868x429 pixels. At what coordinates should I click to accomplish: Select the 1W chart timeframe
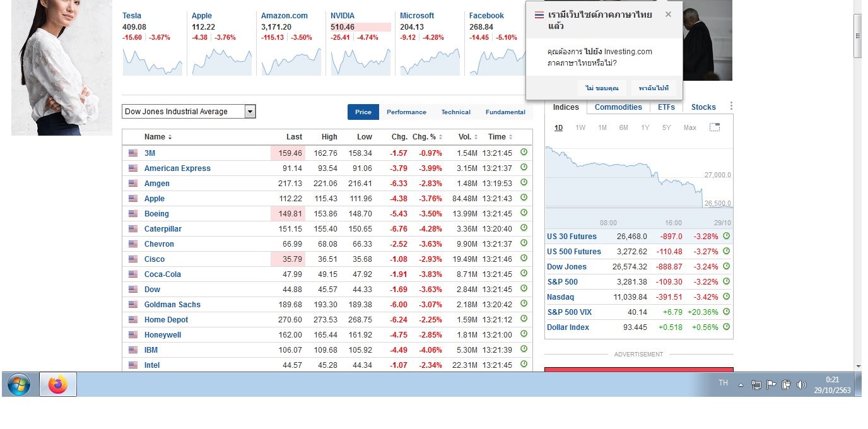[x=580, y=127]
